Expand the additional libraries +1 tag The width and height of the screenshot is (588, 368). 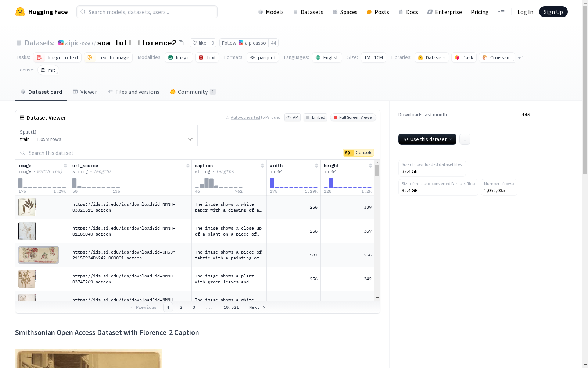click(x=521, y=57)
